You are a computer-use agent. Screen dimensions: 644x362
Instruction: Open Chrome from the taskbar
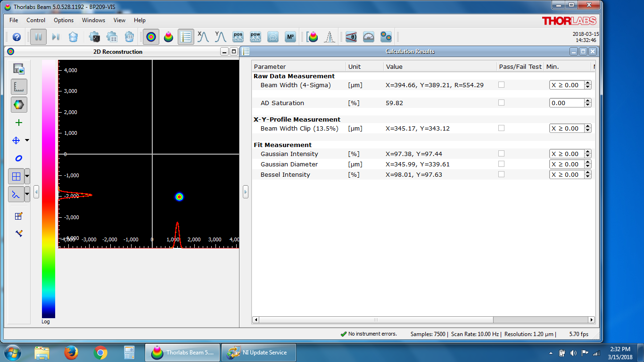click(100, 352)
